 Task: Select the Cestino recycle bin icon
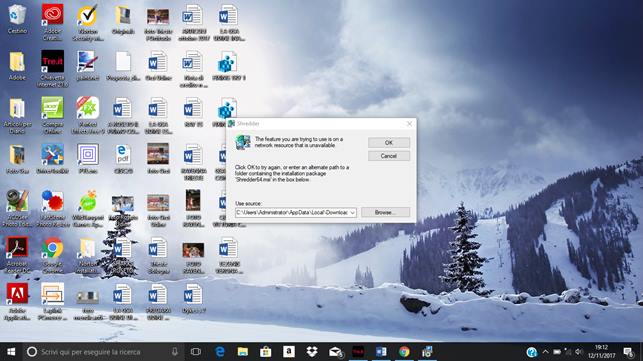pyautogui.click(x=17, y=19)
